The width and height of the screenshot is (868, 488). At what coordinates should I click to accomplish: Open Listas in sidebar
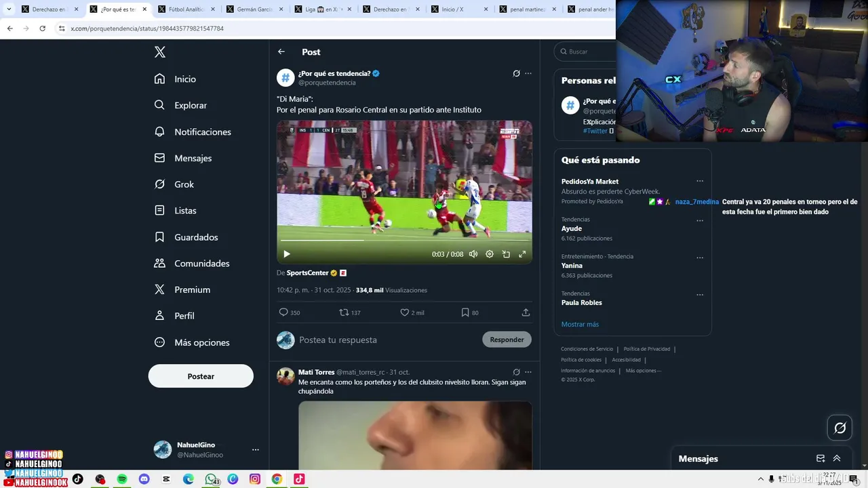176,211
